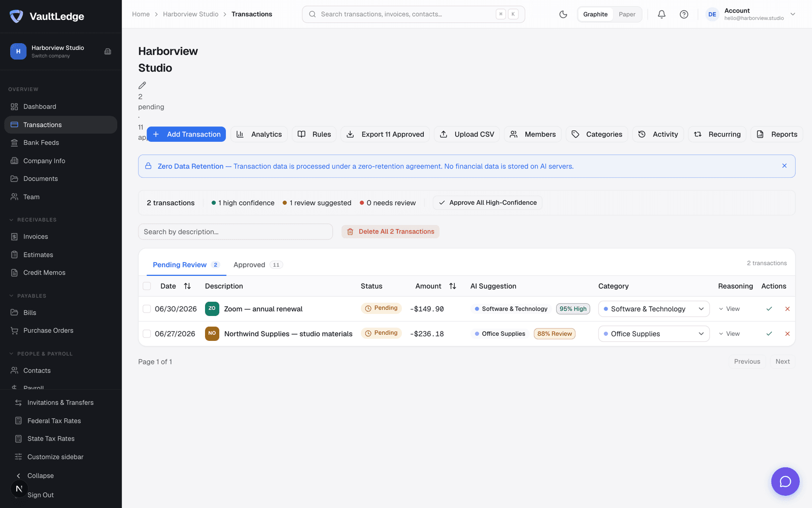
Task: Toggle dark mode moon icon
Action: point(563,14)
